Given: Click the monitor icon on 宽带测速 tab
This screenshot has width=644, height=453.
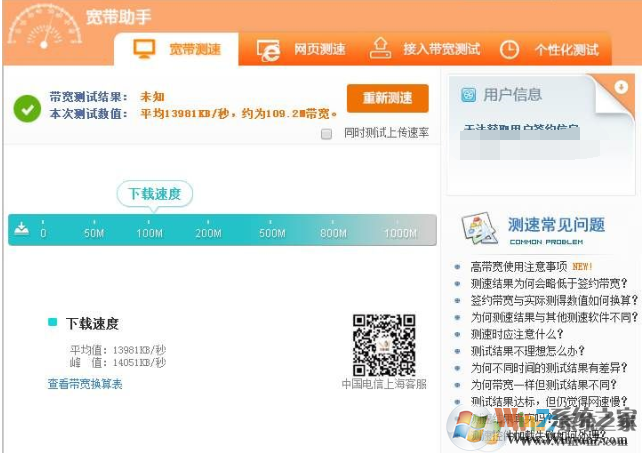Looking at the screenshot, I should tap(144, 49).
